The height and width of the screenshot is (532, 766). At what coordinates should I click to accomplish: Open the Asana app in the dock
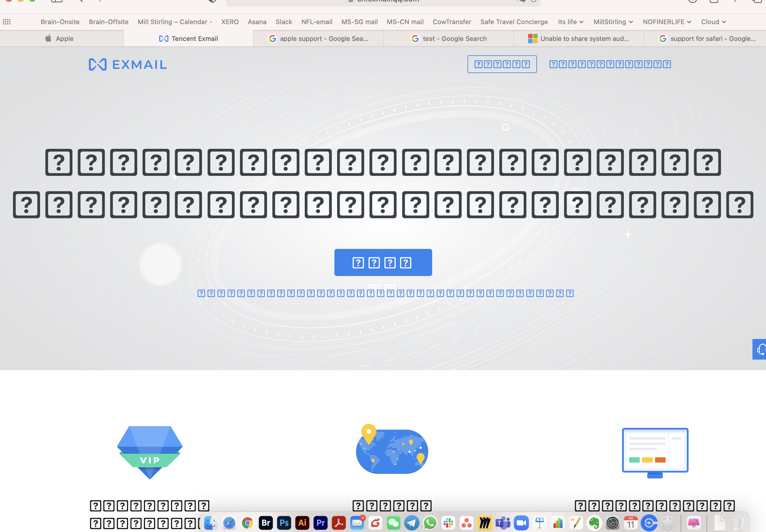coord(467,523)
